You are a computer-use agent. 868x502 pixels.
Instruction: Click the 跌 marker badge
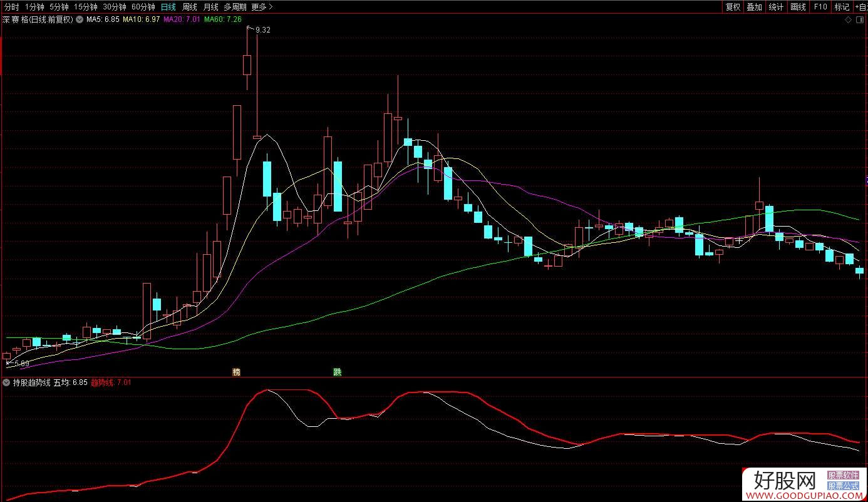pos(338,372)
